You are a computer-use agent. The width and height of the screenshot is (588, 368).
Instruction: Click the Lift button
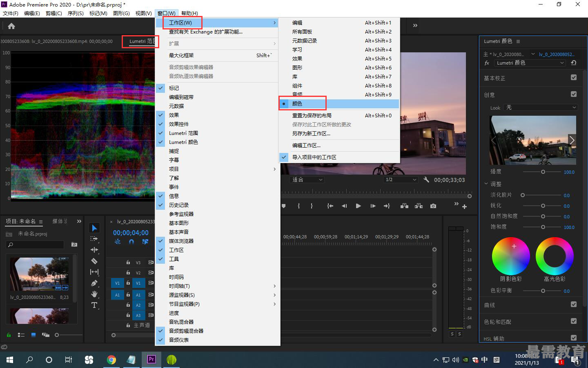point(404,206)
